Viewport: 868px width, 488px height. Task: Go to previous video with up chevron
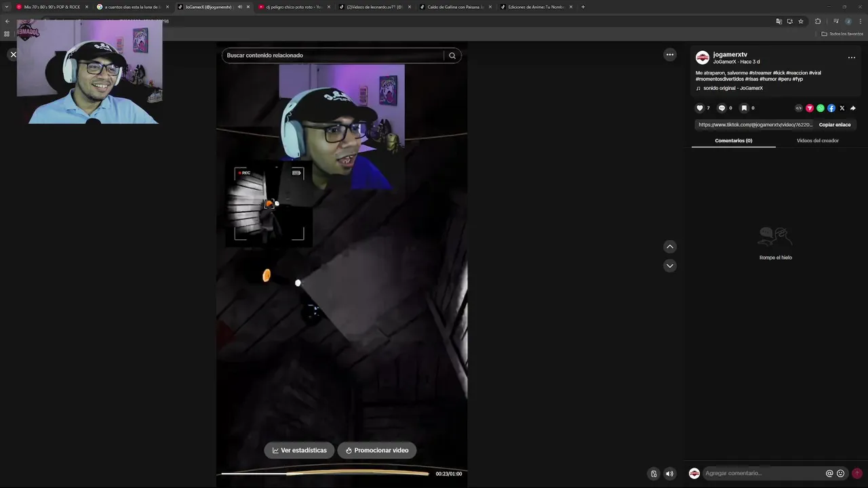[670, 247]
